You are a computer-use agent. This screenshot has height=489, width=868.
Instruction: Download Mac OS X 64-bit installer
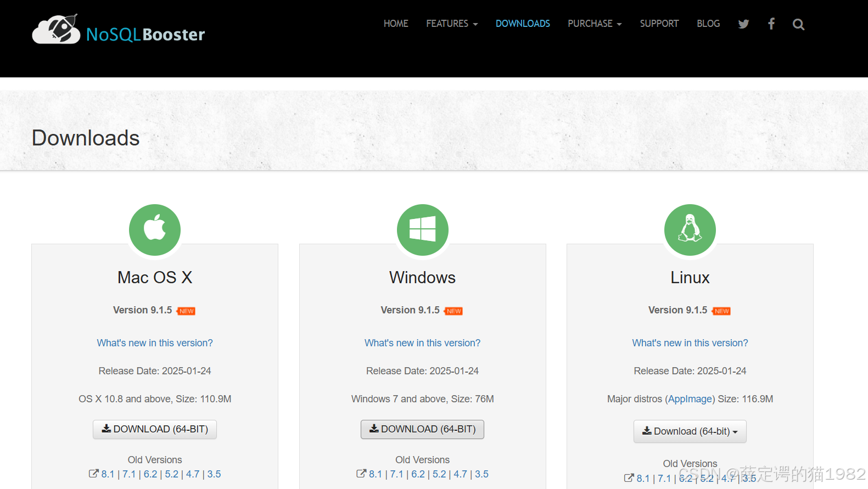(x=155, y=429)
